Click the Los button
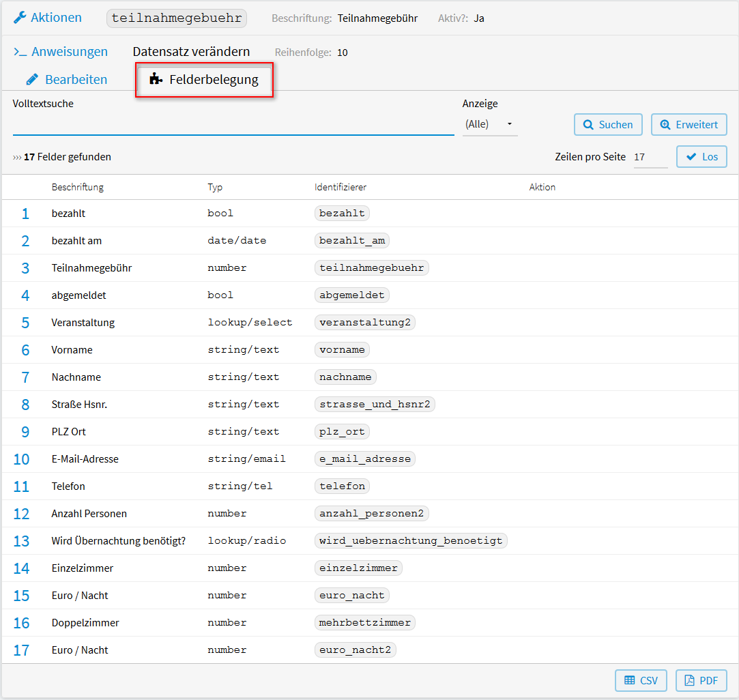Screen dimensions: 739x700 [701, 157]
